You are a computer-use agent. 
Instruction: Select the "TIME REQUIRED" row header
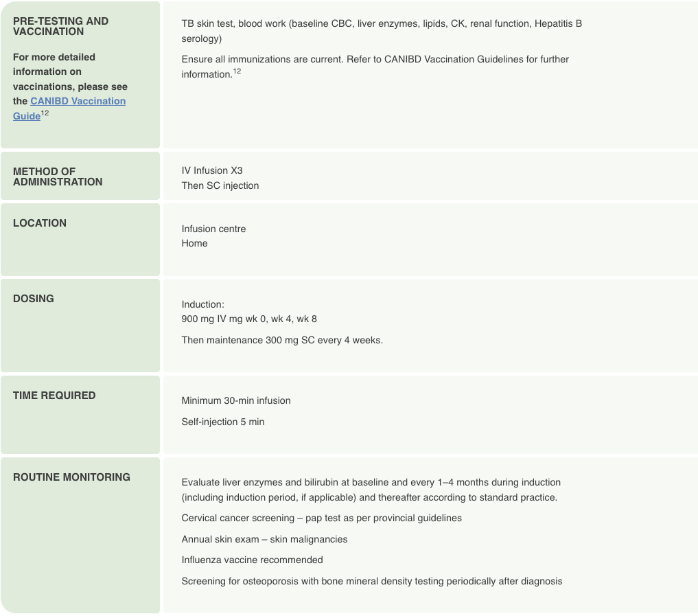[54, 396]
